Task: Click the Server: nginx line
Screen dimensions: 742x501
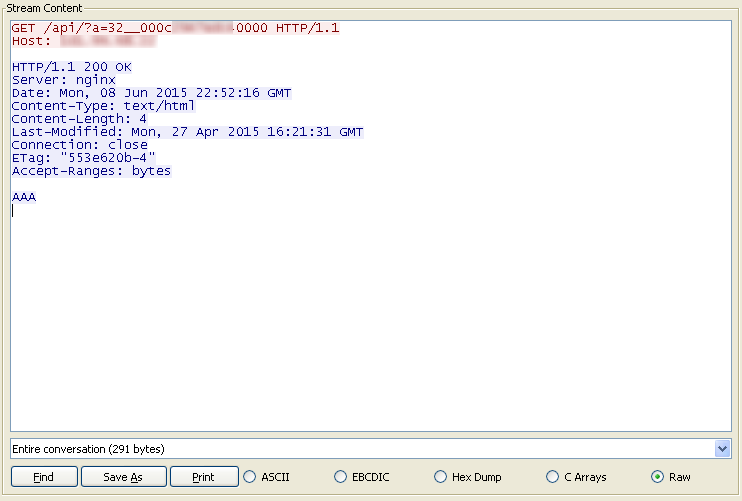Action: (x=64, y=80)
